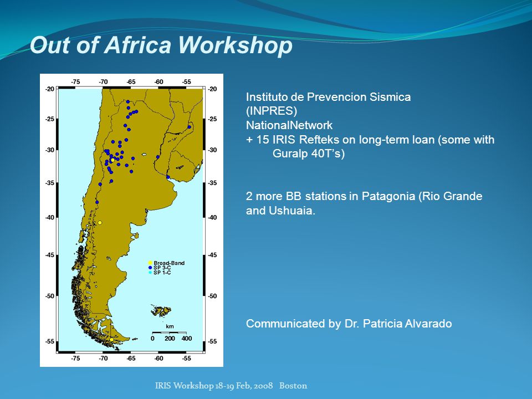Click "2 more BB stations in Patagonia" line
This screenshot has width=532, height=399.
point(364,196)
